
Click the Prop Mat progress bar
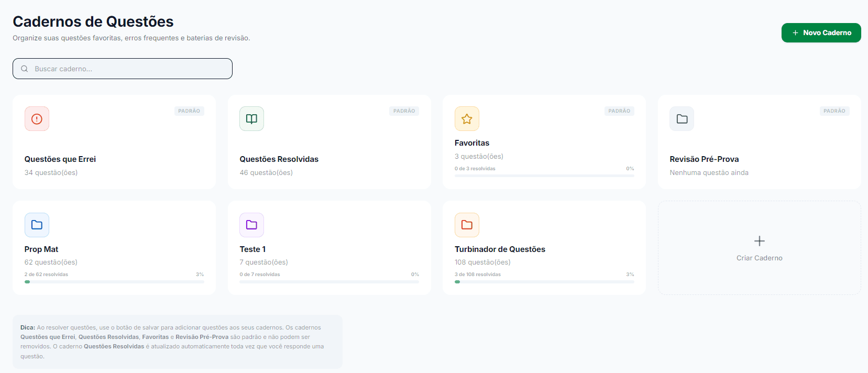[114, 282]
